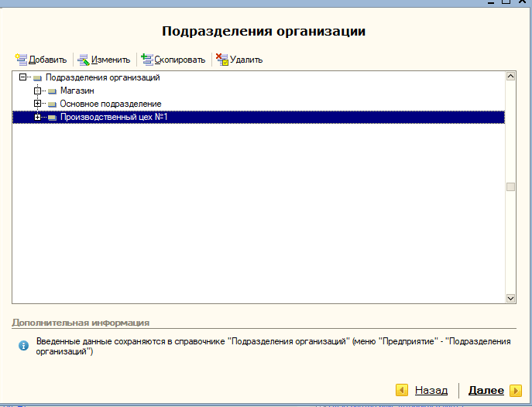This screenshot has height=407, width=532.
Task: Click the Введенные данные сохраняются info text
Action: point(273,347)
